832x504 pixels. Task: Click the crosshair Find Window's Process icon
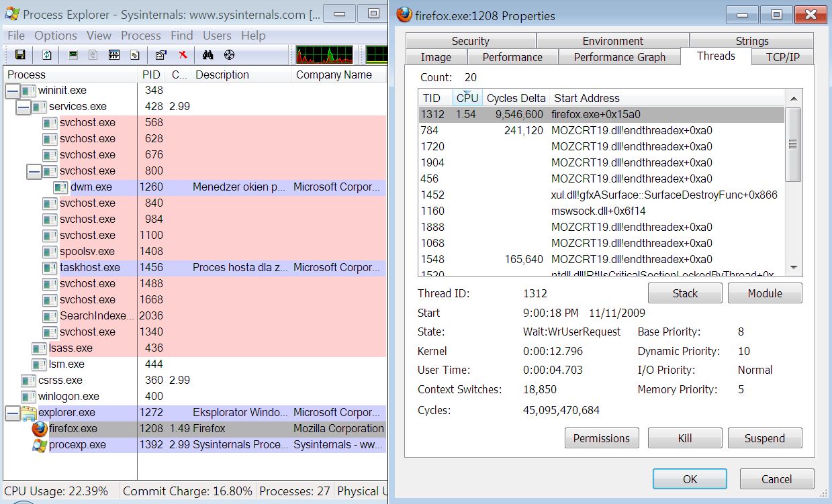pyautogui.click(x=229, y=55)
